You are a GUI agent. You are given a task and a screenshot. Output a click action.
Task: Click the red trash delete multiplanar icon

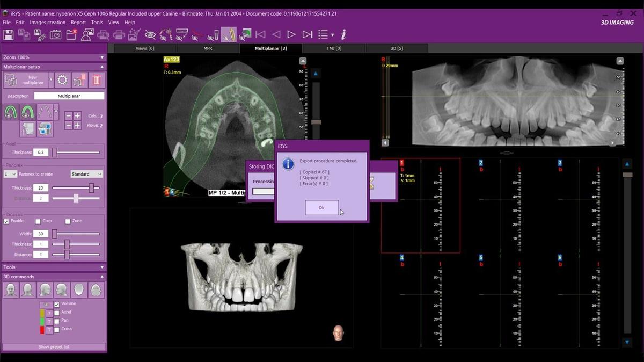point(97,80)
